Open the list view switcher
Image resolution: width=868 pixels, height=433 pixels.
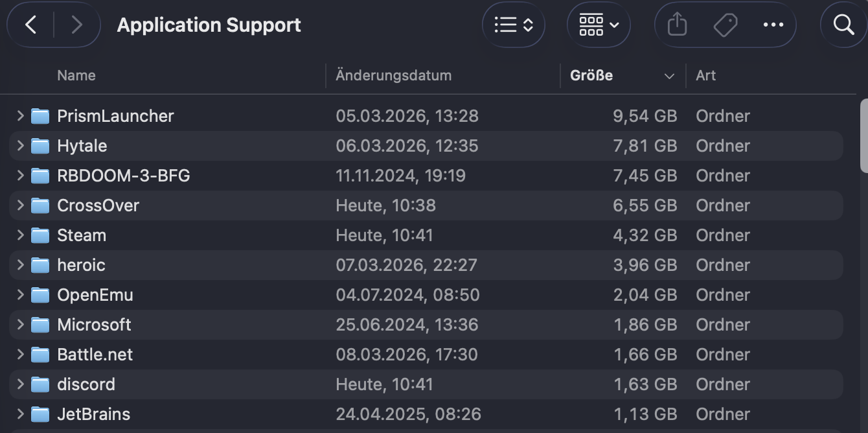click(x=513, y=25)
